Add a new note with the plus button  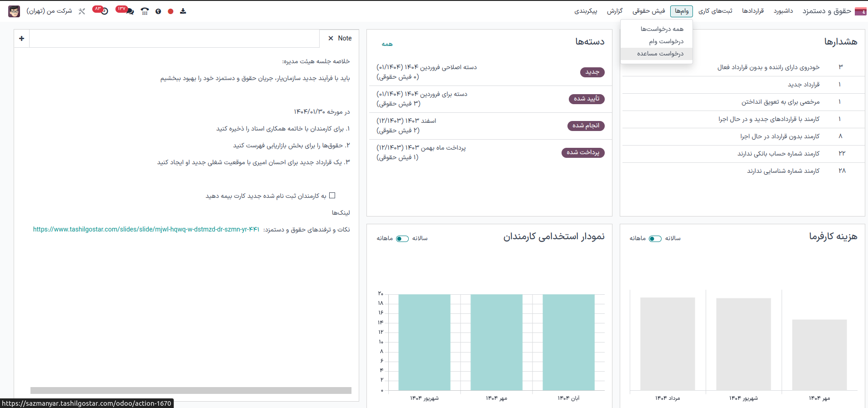22,39
